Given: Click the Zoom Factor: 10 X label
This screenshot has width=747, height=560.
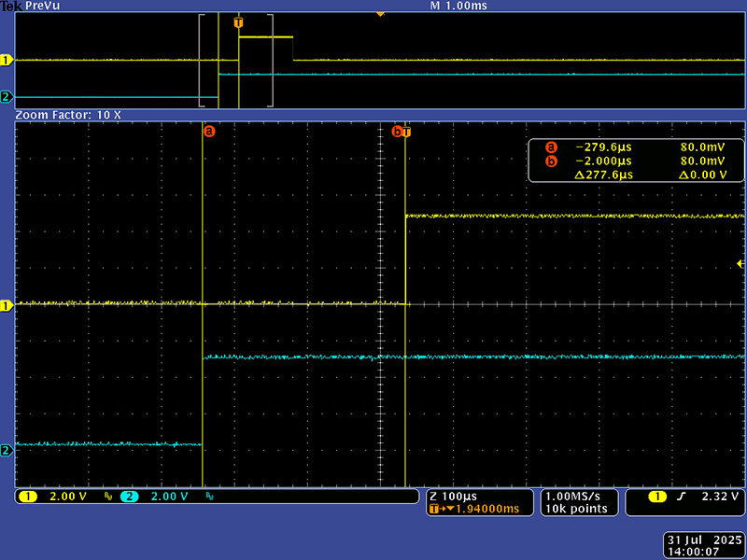Looking at the screenshot, I should tap(68, 114).
